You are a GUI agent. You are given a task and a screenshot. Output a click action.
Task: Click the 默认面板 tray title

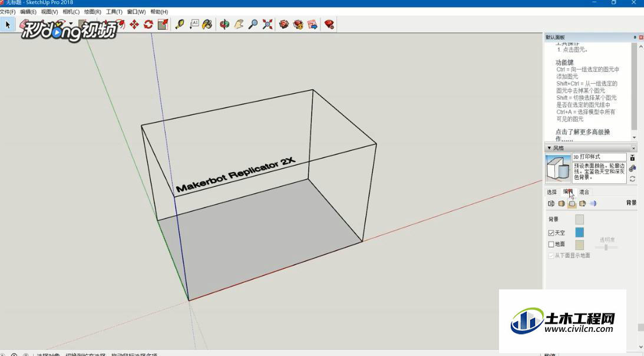[x=555, y=37]
